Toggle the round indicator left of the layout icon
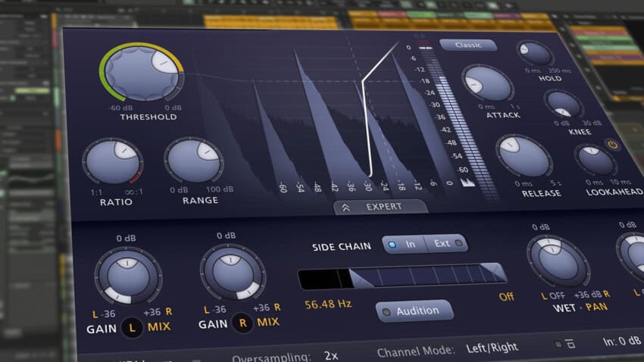This screenshot has height=362, width=644. pyautogui.click(x=558, y=345)
